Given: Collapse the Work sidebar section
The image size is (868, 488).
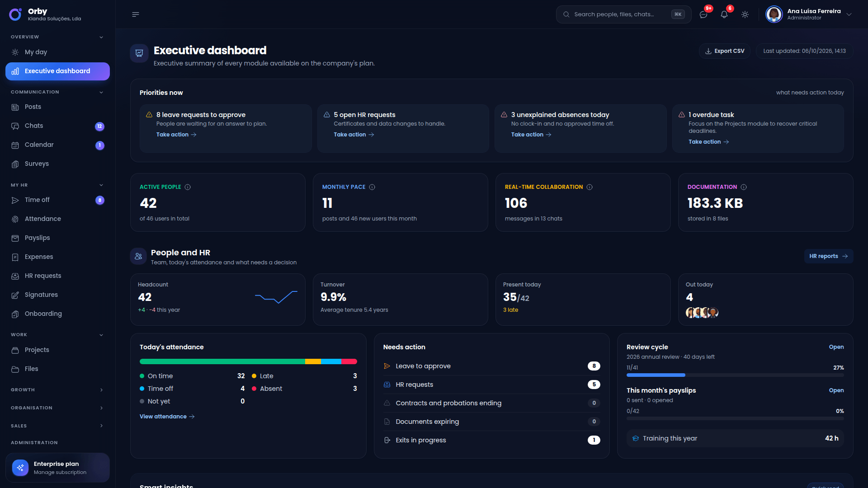Looking at the screenshot, I should tap(101, 335).
